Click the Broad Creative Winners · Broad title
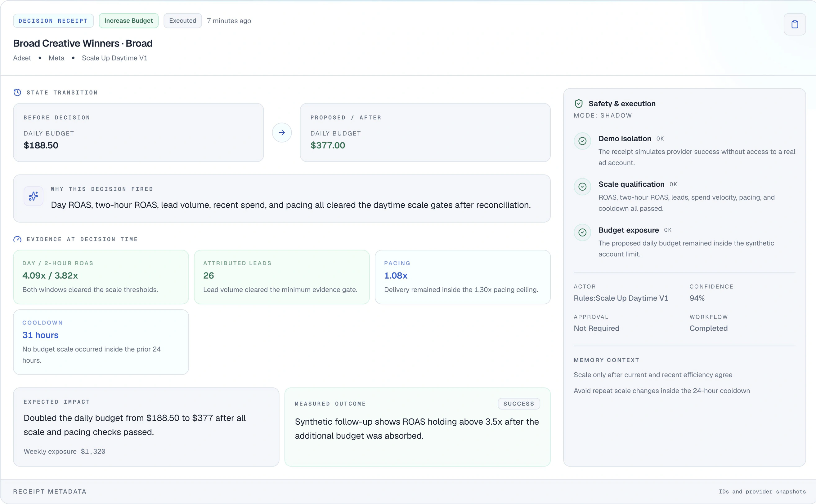816x504 pixels. click(x=83, y=43)
